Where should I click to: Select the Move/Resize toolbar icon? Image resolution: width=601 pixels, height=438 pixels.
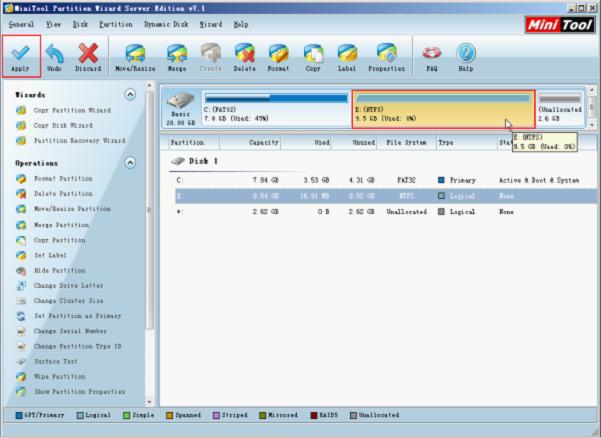pyautogui.click(x=135, y=53)
